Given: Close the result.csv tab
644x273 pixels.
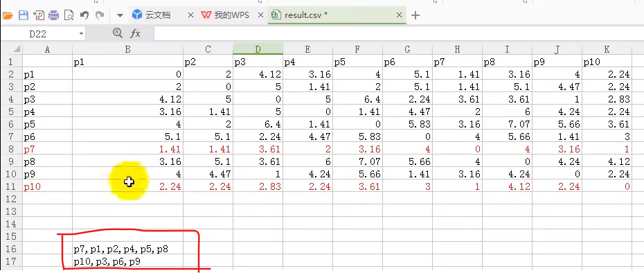Looking at the screenshot, I should 399,15.
